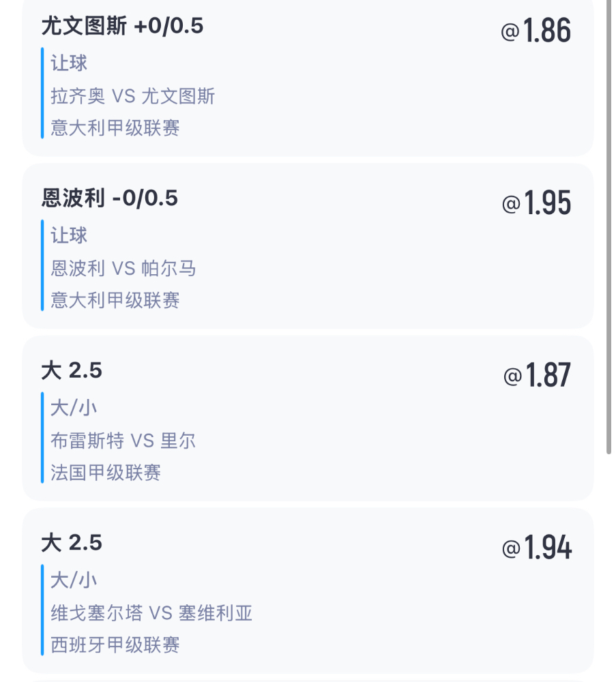
Task: Click the @1.95 odds value
Action: [536, 203]
